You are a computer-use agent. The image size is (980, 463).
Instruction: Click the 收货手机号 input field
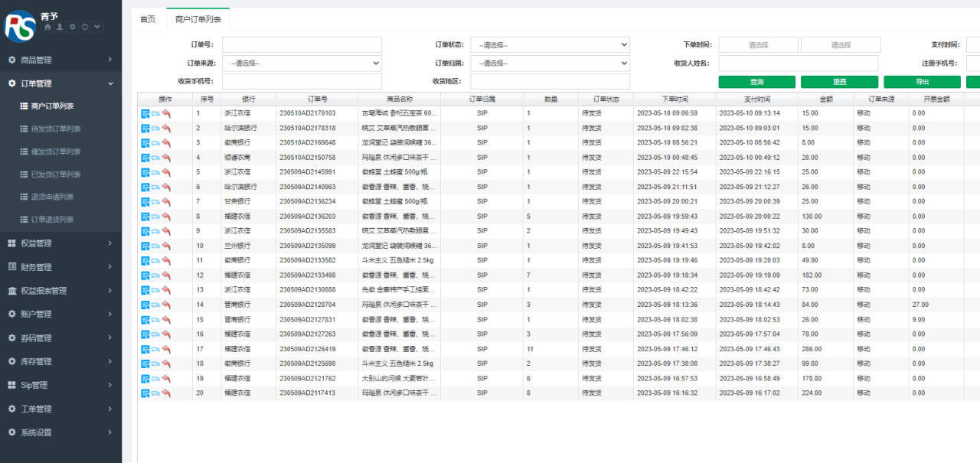pyautogui.click(x=302, y=81)
